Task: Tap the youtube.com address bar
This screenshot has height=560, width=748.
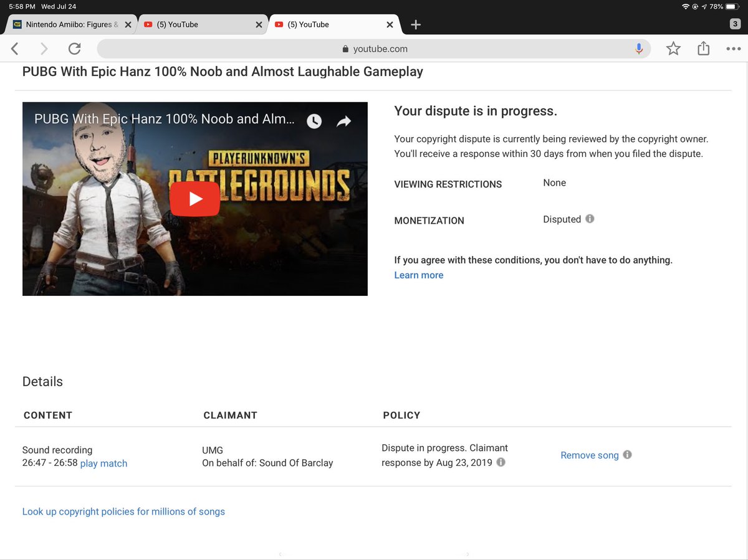Action: click(374, 49)
